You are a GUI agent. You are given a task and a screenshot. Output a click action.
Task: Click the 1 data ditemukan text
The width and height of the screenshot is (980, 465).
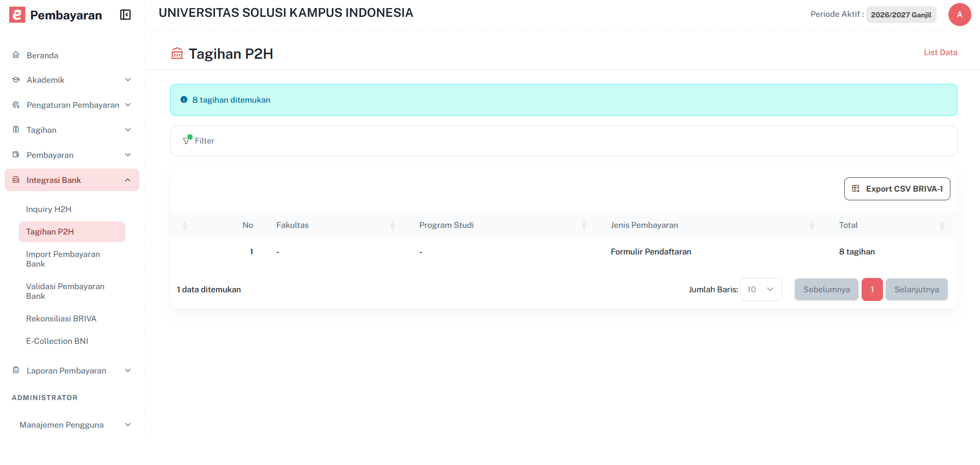[x=209, y=289]
